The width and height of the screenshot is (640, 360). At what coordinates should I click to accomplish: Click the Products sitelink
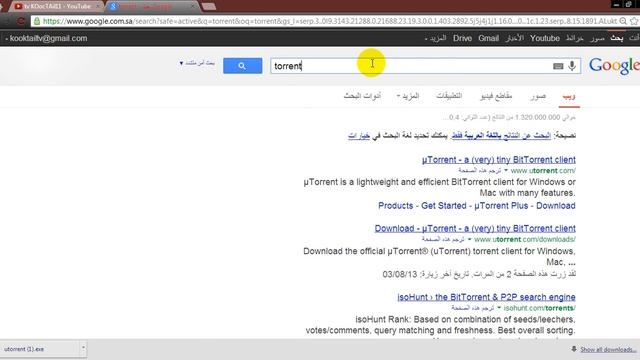click(x=396, y=206)
